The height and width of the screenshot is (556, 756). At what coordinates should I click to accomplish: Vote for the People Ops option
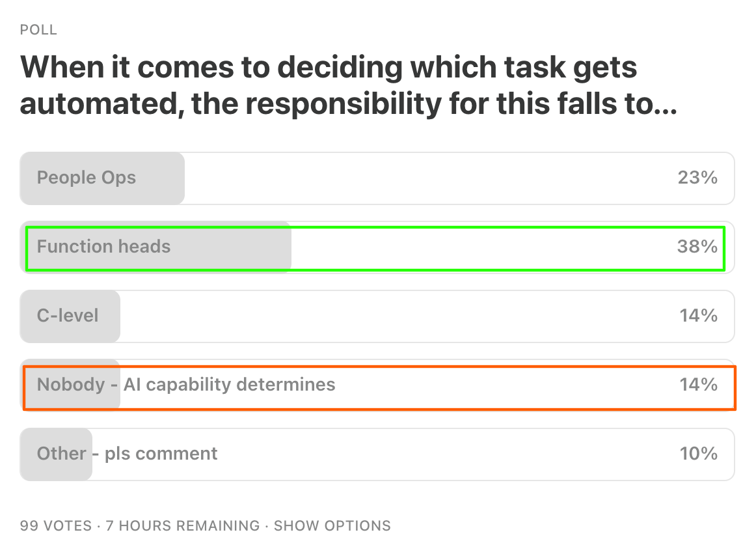[x=377, y=178]
